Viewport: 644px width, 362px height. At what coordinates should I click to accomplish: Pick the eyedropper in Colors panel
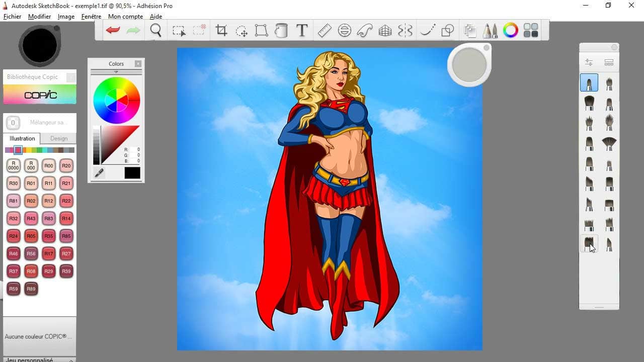[99, 173]
